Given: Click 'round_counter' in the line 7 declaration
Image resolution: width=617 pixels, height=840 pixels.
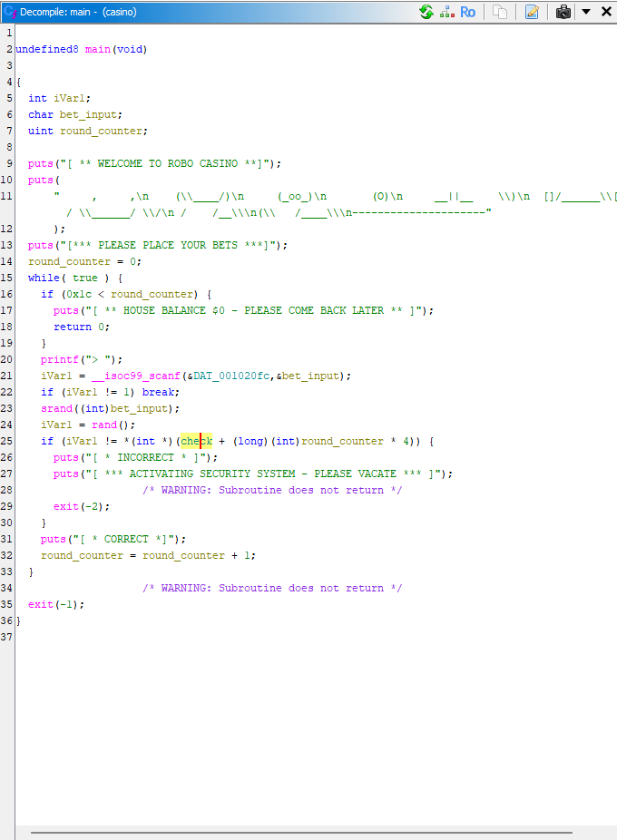Looking at the screenshot, I should [x=102, y=132].
